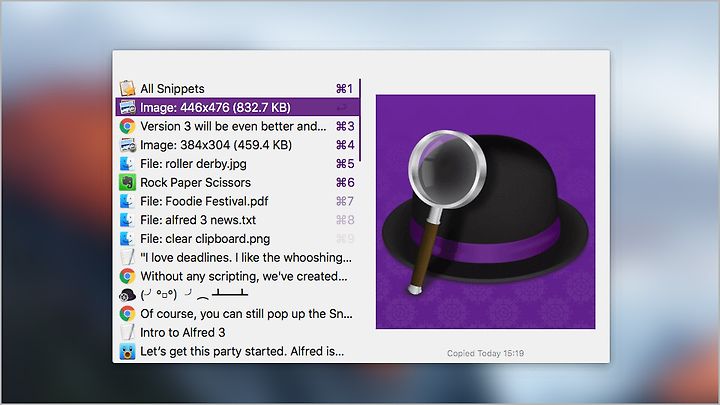This screenshot has width=720, height=405.
Task: Click the Finder icon beside roller derby.jpg
Action: (127, 163)
